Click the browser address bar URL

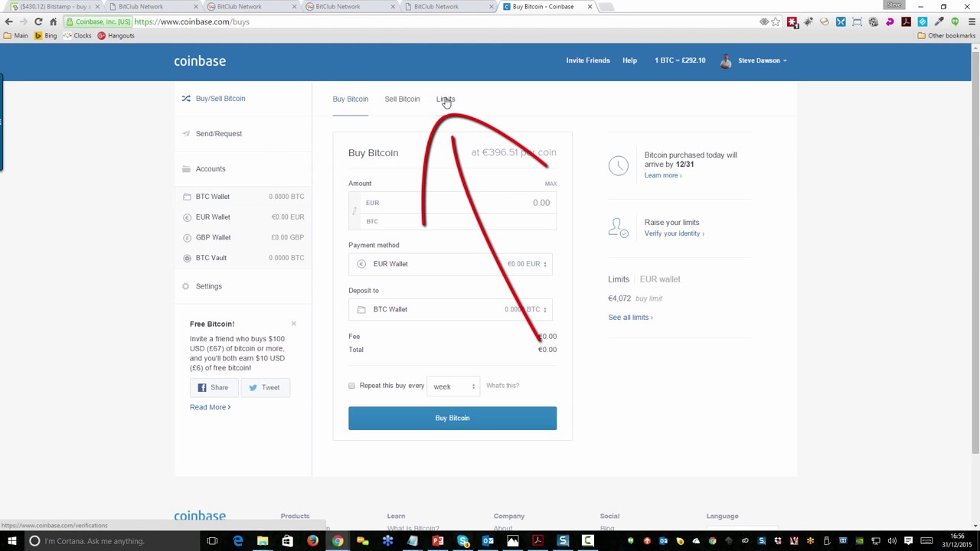tap(191, 21)
